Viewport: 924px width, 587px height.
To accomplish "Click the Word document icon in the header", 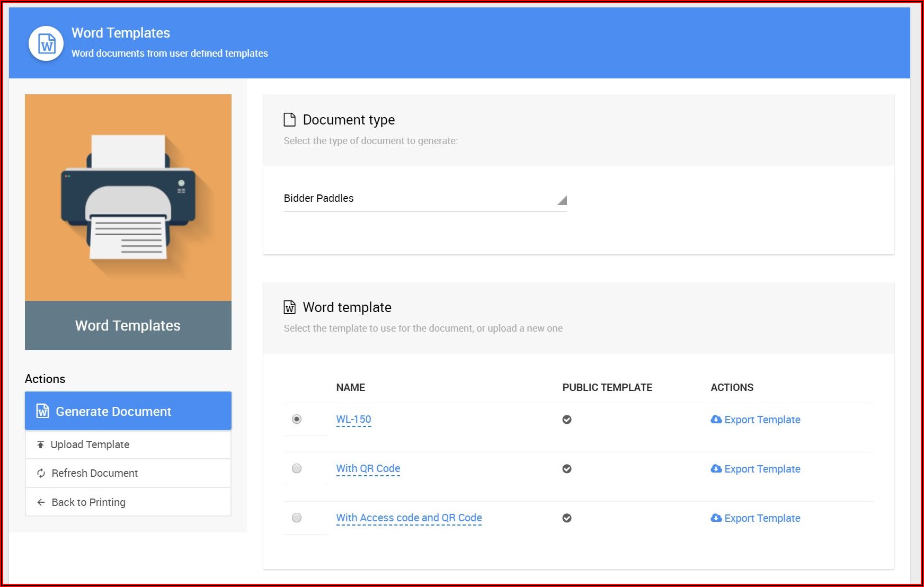I will [x=46, y=43].
